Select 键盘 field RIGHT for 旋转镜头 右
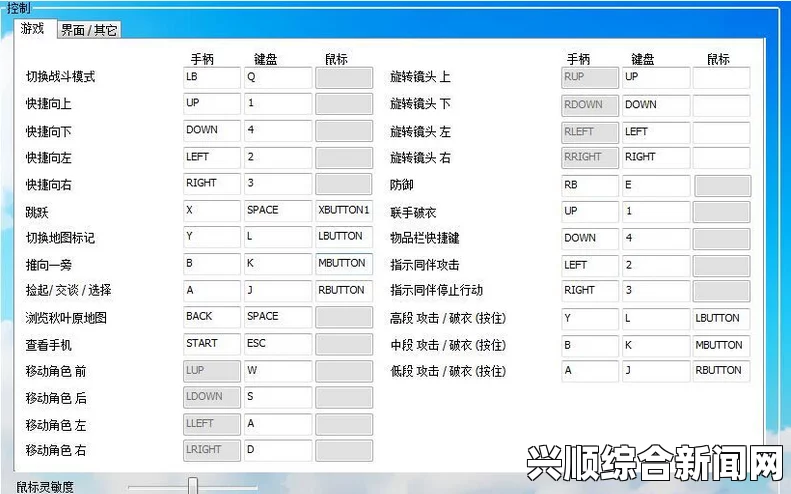The width and height of the screenshot is (791, 494). coord(656,157)
